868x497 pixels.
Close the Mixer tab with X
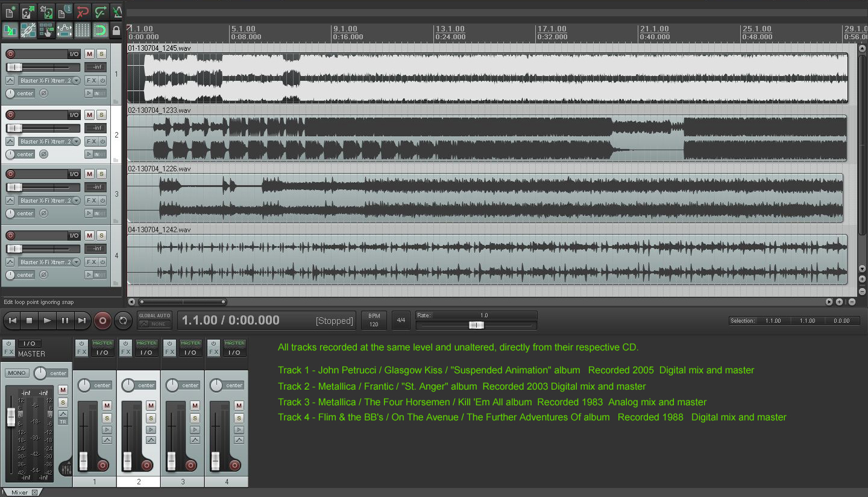(x=34, y=492)
